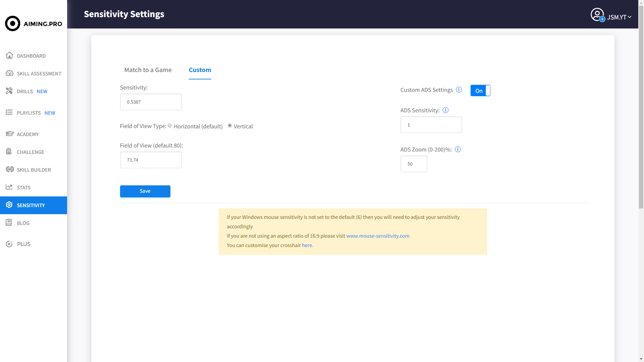This screenshot has width=644, height=362.
Task: Select the Vertical field of view radio
Action: click(230, 126)
